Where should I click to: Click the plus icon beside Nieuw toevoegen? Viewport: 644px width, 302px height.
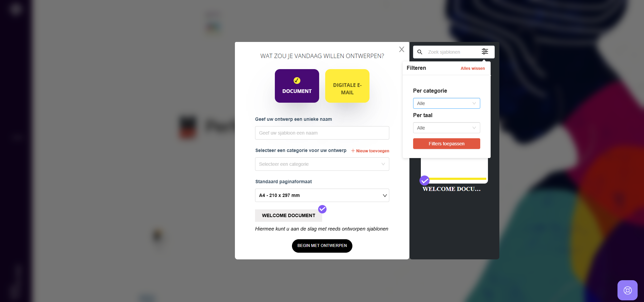coord(353,151)
